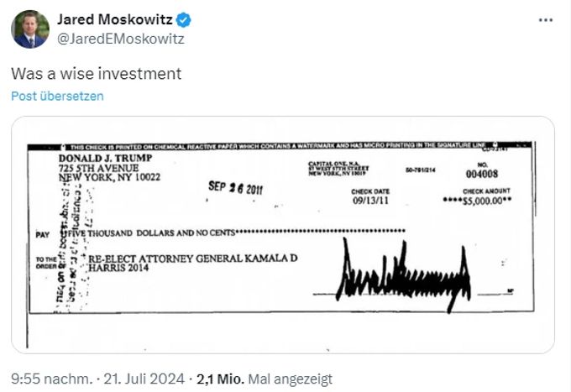Click the SEP 26 2011 stamp
Image resolution: width=571 pixels, height=392 pixels.
click(x=235, y=188)
